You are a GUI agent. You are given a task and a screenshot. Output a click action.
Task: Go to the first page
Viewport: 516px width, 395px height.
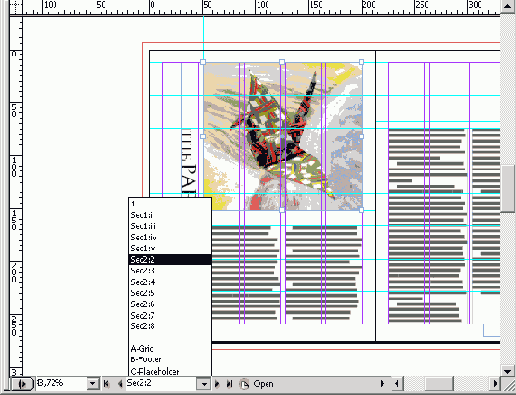pos(106,384)
